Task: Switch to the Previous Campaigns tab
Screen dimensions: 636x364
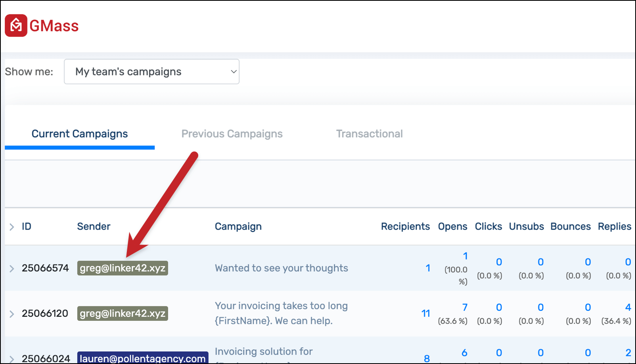Action: (232, 134)
